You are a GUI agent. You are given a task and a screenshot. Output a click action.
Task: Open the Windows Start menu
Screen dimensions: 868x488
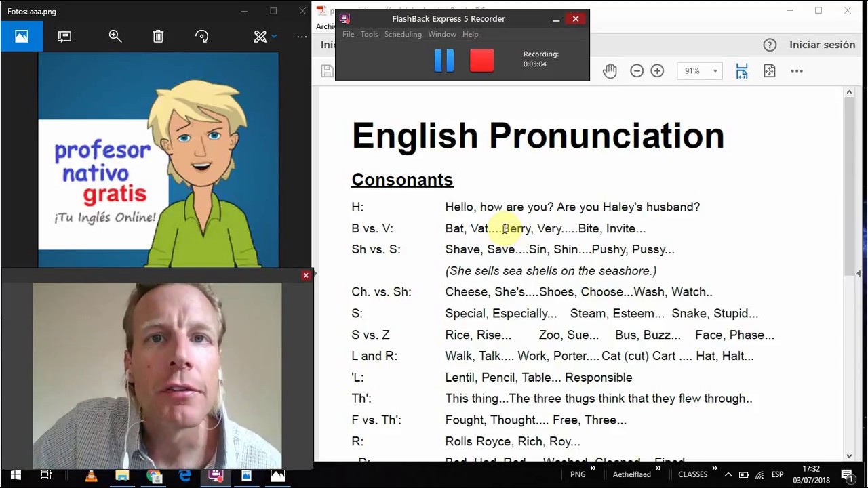pos(16,475)
